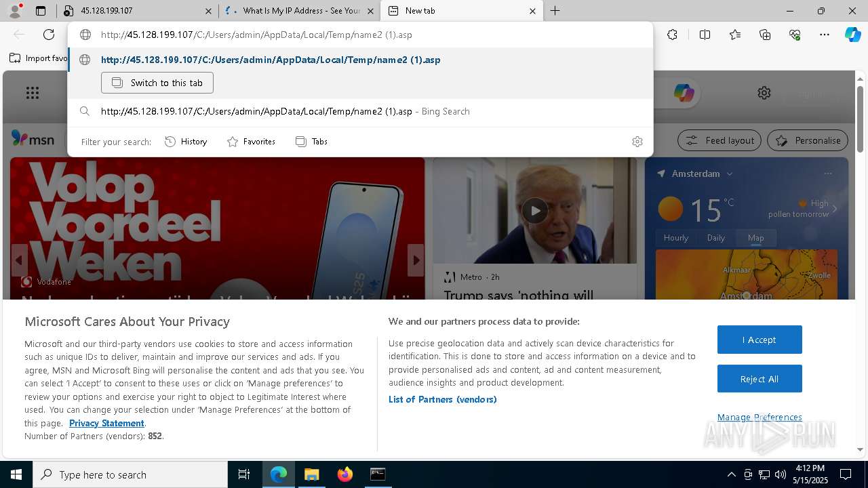The height and width of the screenshot is (488, 868).
Task: Click the Copilot icon in the search box
Action: [x=684, y=93]
